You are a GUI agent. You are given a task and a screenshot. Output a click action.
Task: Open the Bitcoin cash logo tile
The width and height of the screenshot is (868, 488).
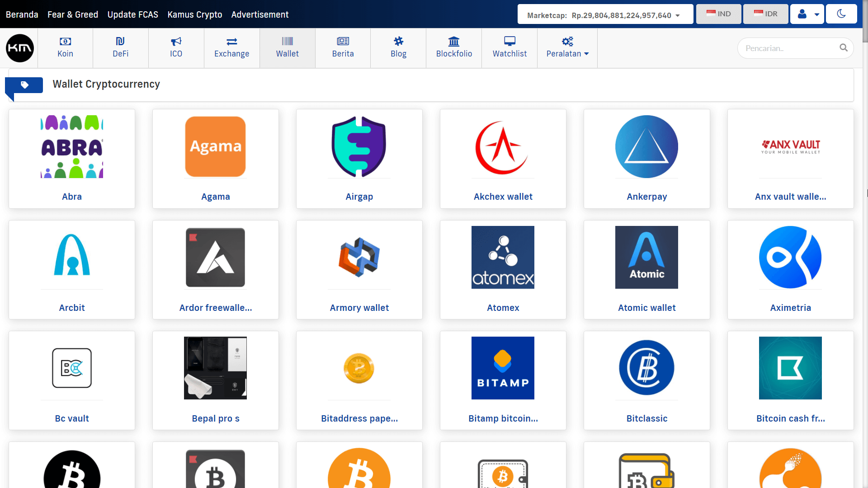(x=790, y=368)
